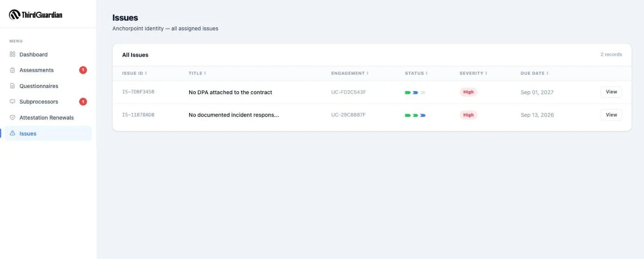The image size is (644, 259).
Task: Sort table by Severity column
Action: click(x=473, y=73)
